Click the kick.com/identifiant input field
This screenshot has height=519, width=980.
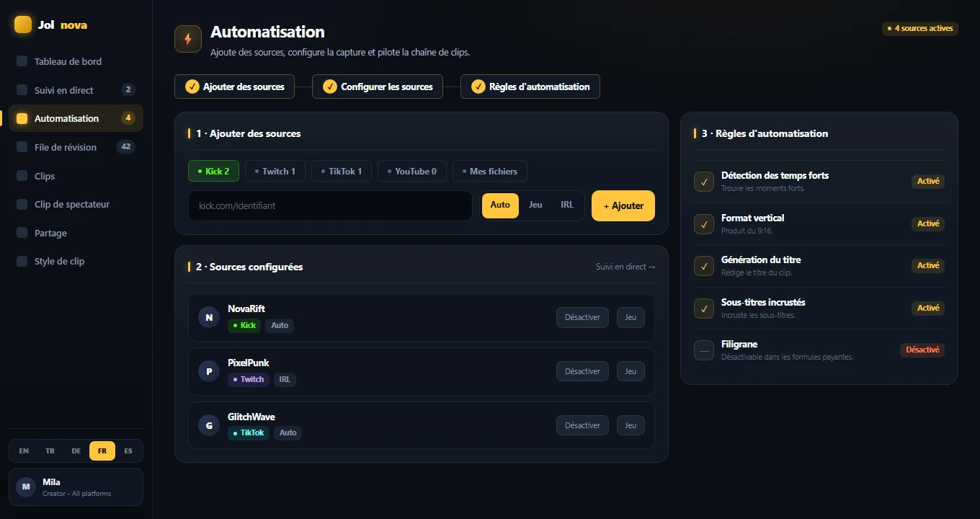pos(330,205)
